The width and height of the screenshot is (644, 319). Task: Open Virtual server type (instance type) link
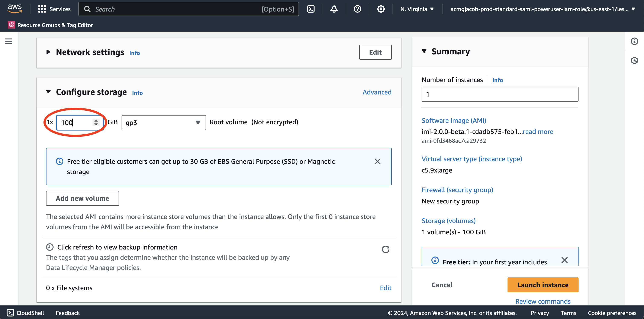click(x=472, y=159)
